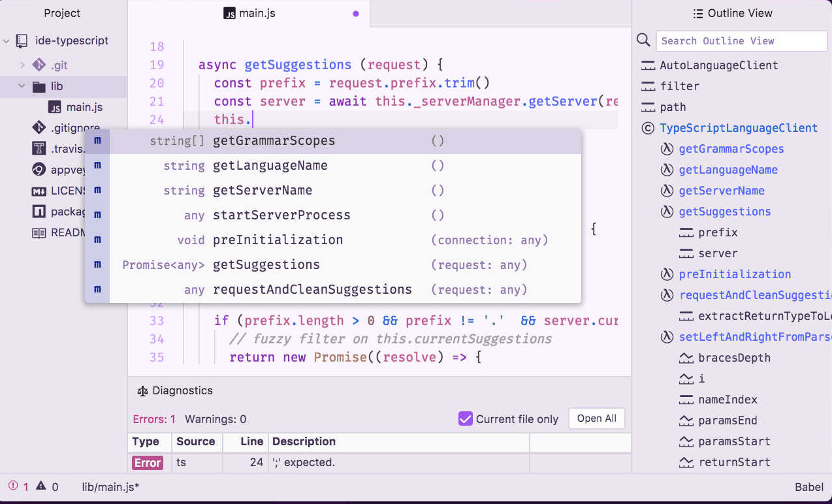This screenshot has width=832, height=504.
Task: Click the error count icon in status bar
Action: (x=13, y=486)
